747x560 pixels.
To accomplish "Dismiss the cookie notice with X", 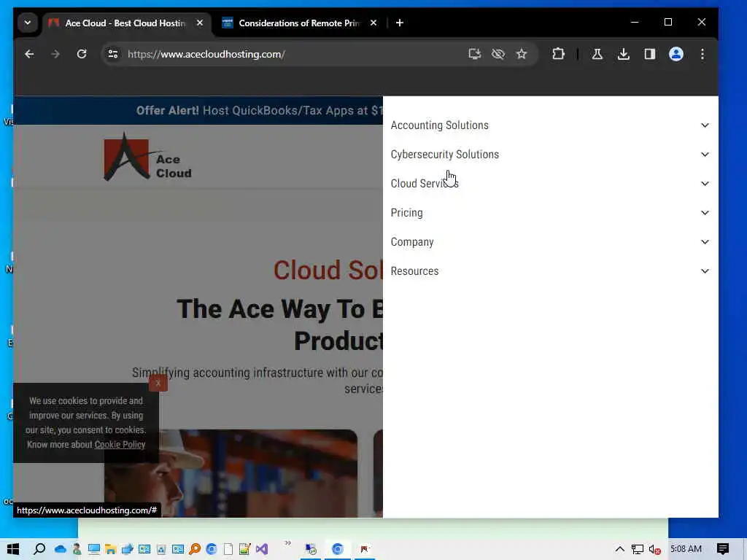I will (x=158, y=383).
